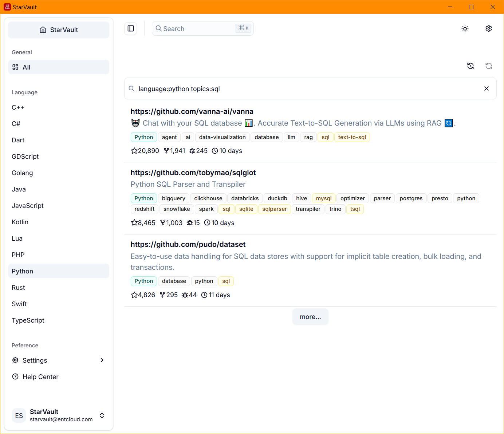Click the agent tag on vanna
The width and height of the screenshot is (504, 434).
[169, 137]
